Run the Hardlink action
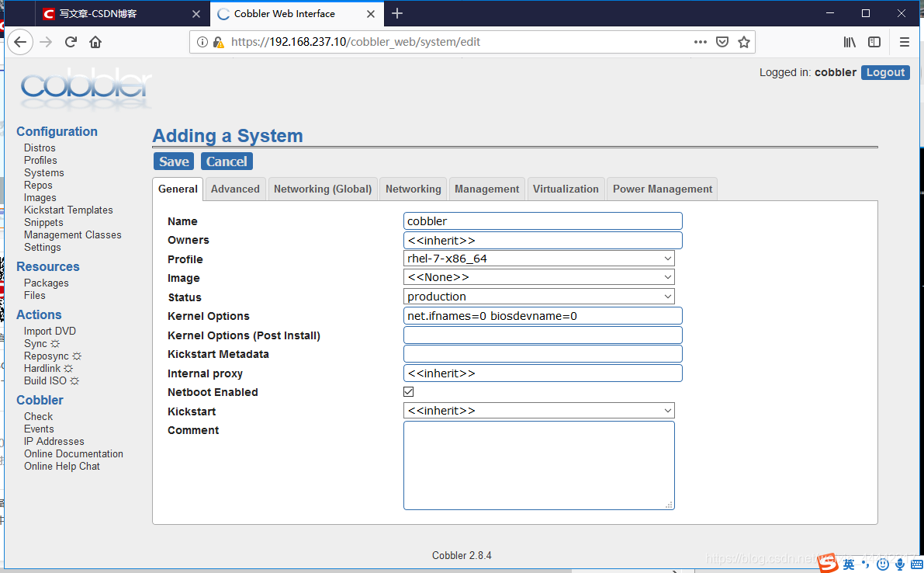The height and width of the screenshot is (573, 924). pyautogui.click(x=48, y=369)
